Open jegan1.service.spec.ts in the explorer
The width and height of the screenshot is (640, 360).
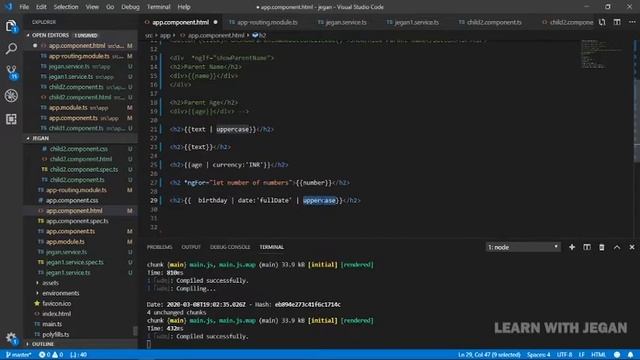click(75, 262)
